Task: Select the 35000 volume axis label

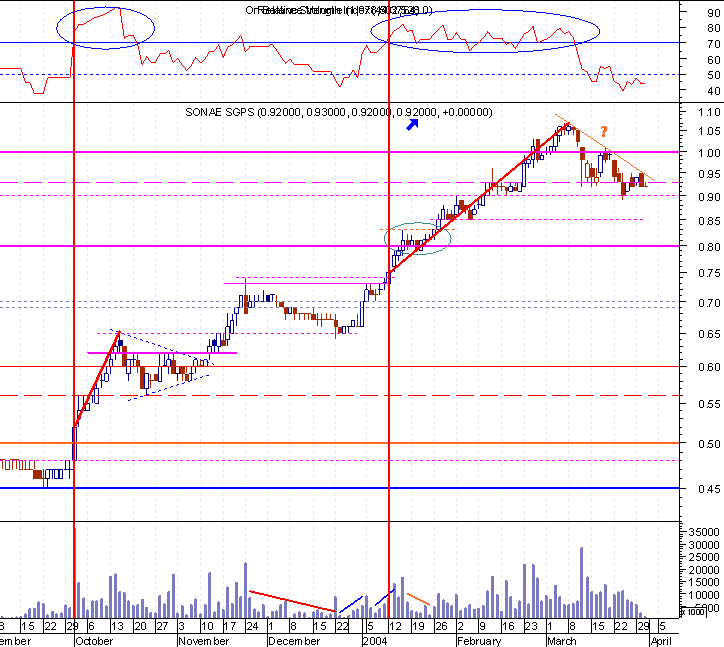Action: tap(704, 532)
